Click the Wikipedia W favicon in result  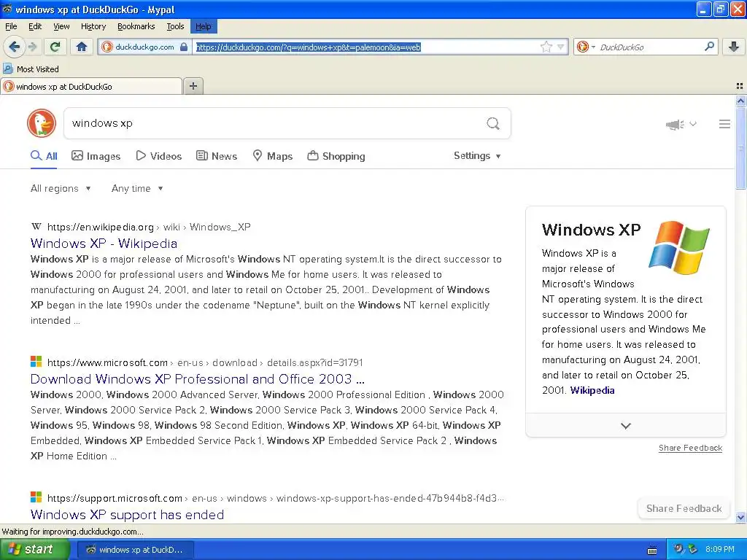36,227
